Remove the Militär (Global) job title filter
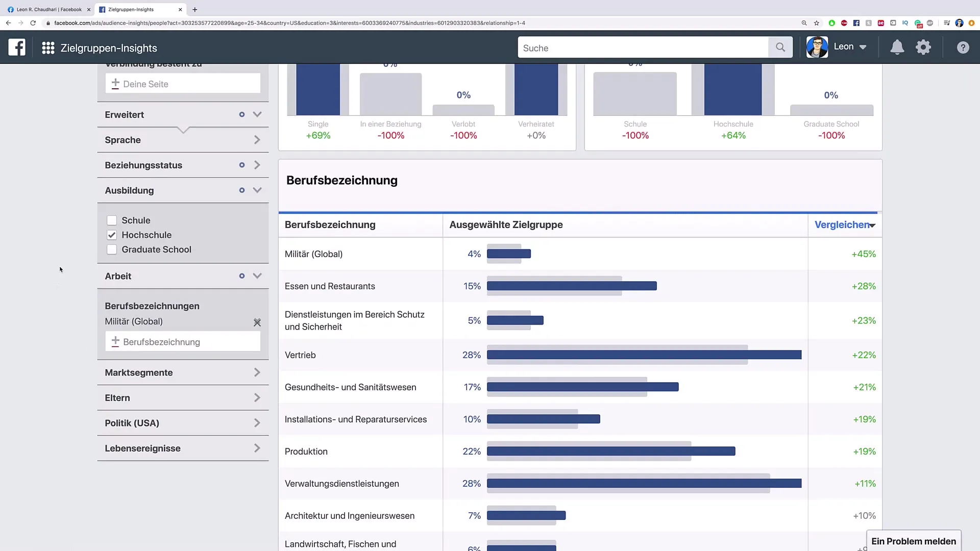 pos(257,322)
